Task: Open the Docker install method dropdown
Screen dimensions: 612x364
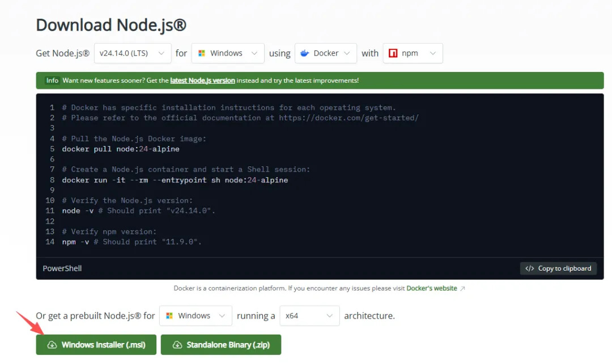Action: (326, 53)
